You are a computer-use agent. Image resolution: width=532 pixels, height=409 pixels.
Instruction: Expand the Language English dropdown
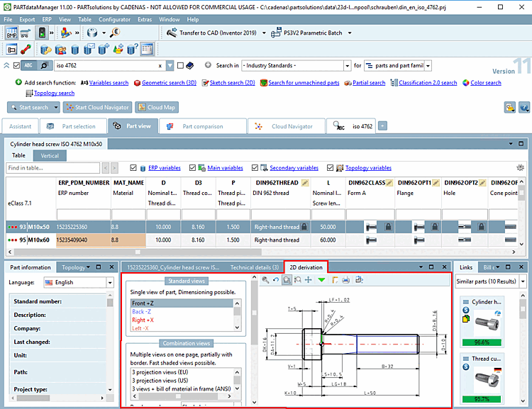coord(110,283)
